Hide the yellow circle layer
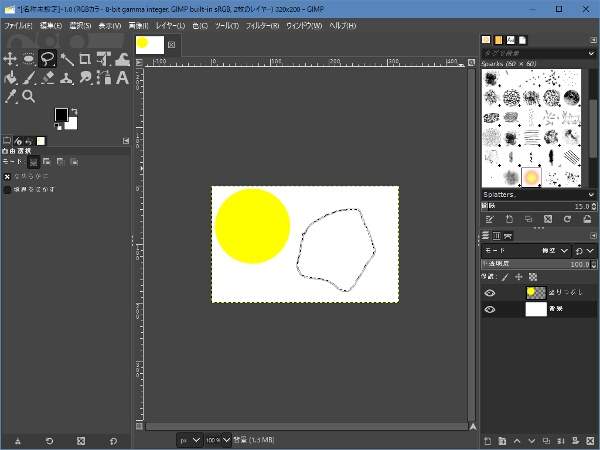 490,293
